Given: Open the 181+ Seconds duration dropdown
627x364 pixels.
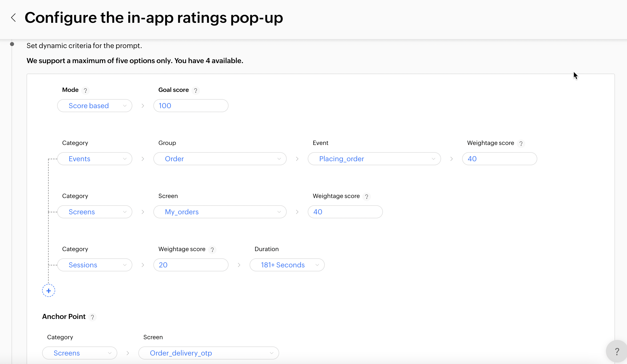Looking at the screenshot, I should tap(287, 265).
